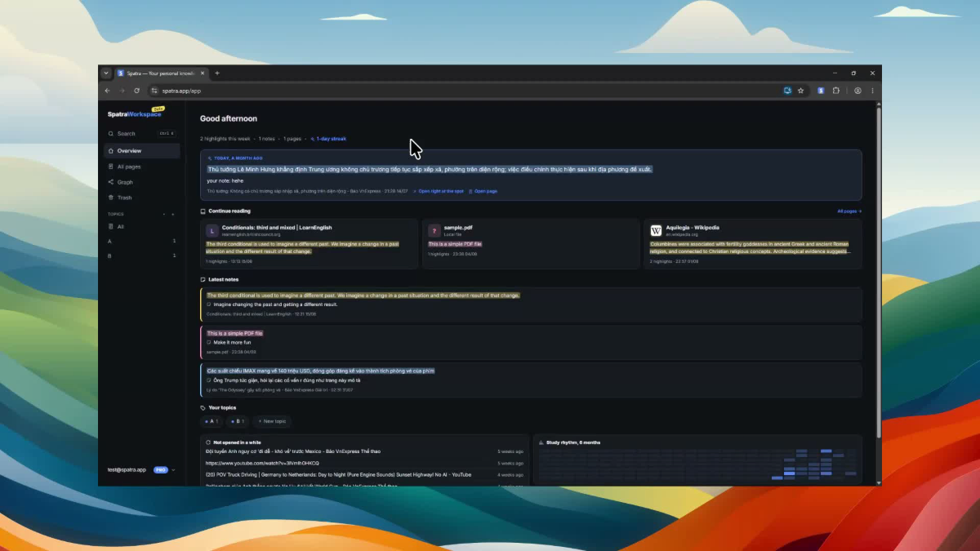Click the Wikipedia W icon on Aquilegia card
Viewport: 980px width, 551px height.
pos(656,231)
